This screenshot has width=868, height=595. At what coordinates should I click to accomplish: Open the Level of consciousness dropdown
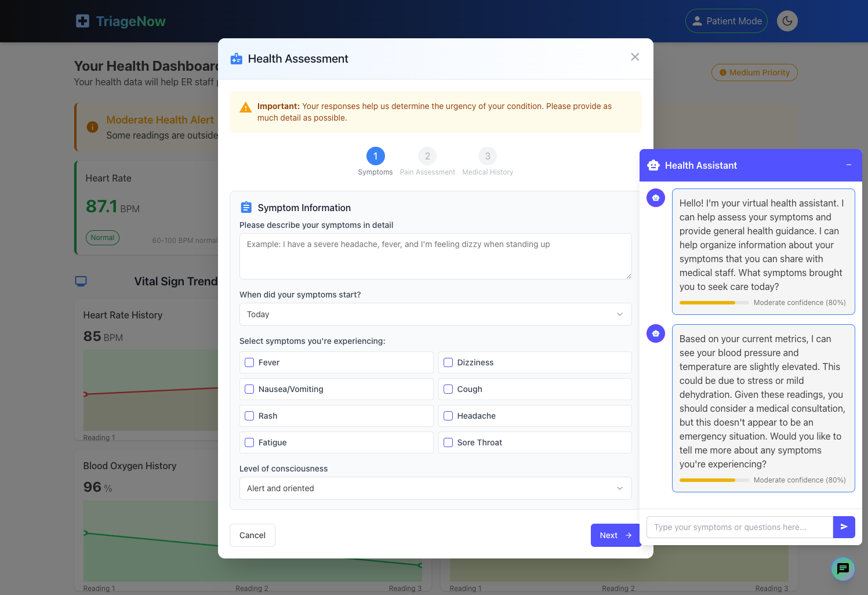tap(435, 488)
